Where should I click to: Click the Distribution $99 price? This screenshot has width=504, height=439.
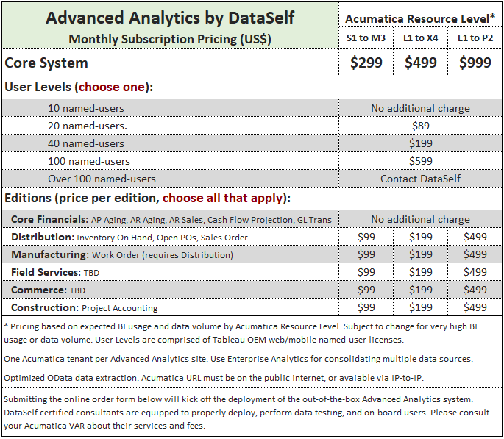pyautogui.click(x=366, y=237)
